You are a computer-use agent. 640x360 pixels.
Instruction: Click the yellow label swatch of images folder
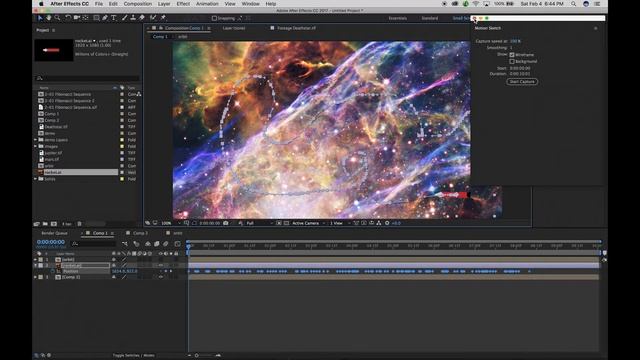(x=122, y=147)
